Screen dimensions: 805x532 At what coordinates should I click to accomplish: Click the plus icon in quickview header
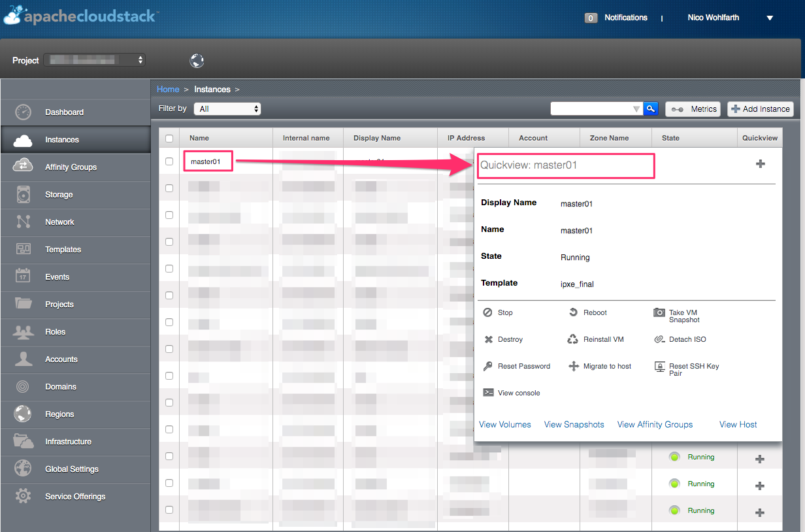(x=760, y=164)
